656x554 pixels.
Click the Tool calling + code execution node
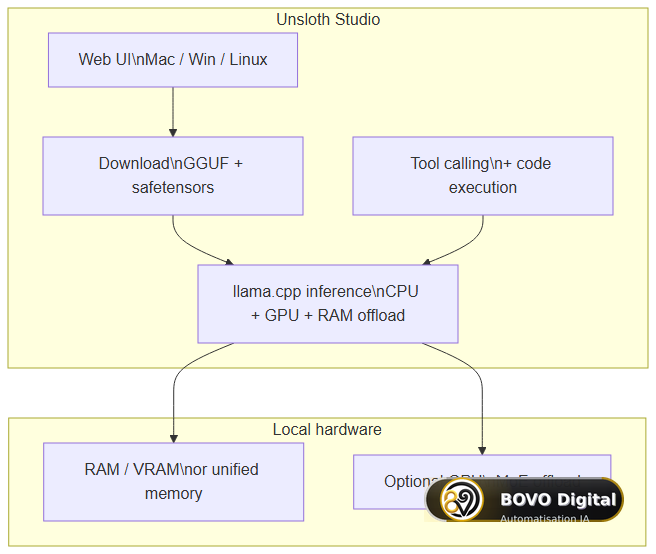[x=483, y=176]
